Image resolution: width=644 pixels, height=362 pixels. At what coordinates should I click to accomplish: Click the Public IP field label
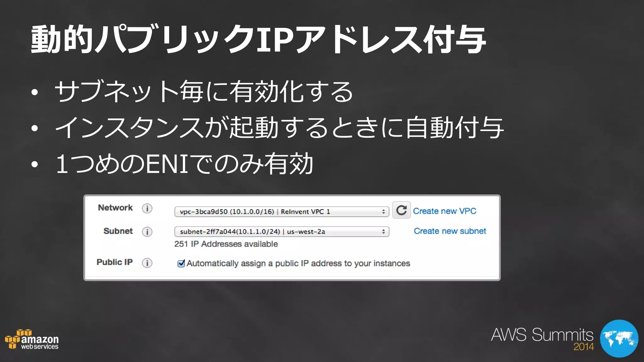(114, 262)
